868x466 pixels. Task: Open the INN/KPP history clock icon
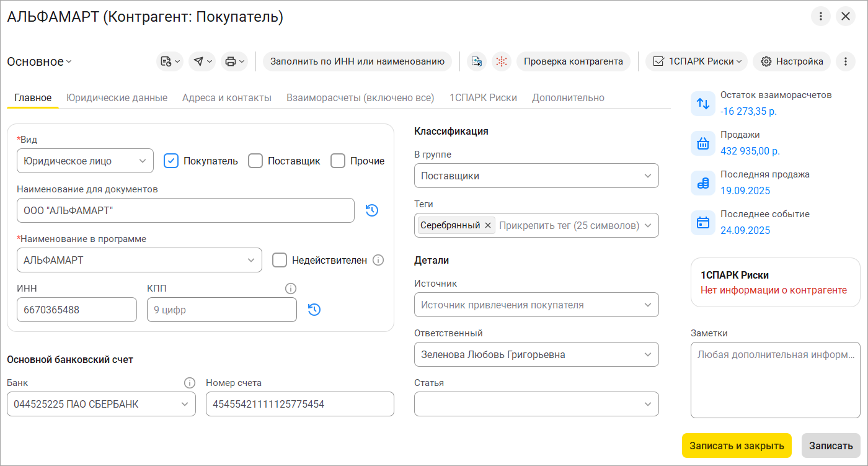[314, 309]
